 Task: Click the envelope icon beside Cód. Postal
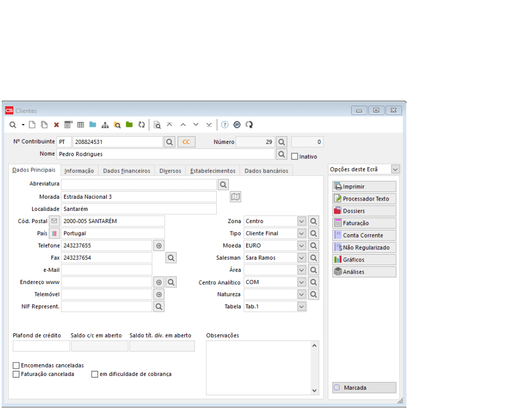[54, 221]
